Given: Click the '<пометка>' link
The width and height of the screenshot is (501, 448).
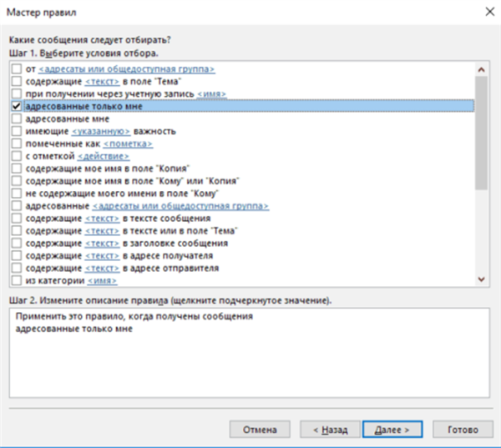Looking at the screenshot, I should pos(128,143).
